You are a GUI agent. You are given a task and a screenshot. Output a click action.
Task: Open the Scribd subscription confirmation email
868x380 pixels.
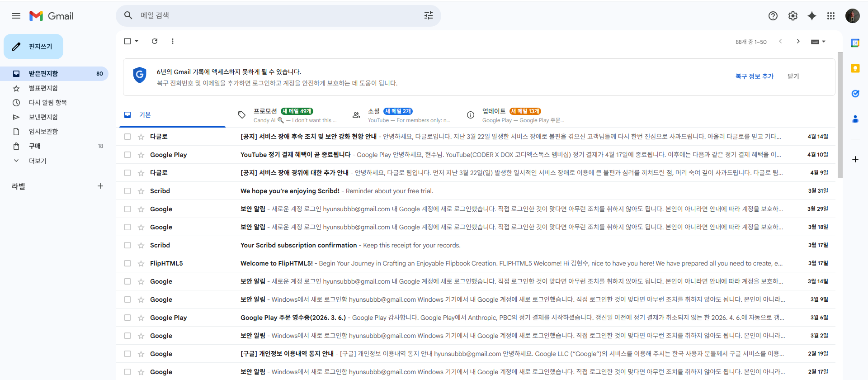[x=476, y=245]
